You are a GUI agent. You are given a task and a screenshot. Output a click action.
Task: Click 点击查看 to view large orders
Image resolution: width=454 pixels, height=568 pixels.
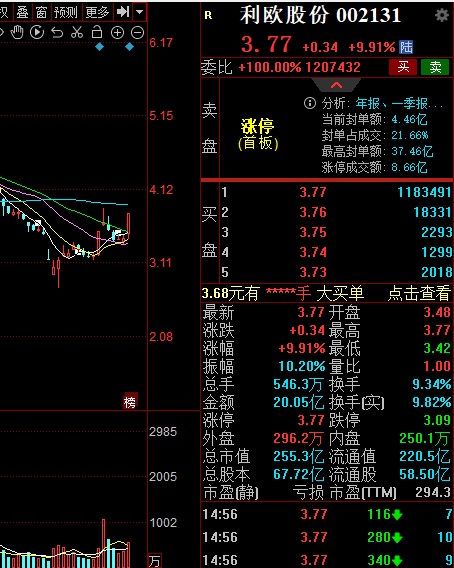pos(419,293)
